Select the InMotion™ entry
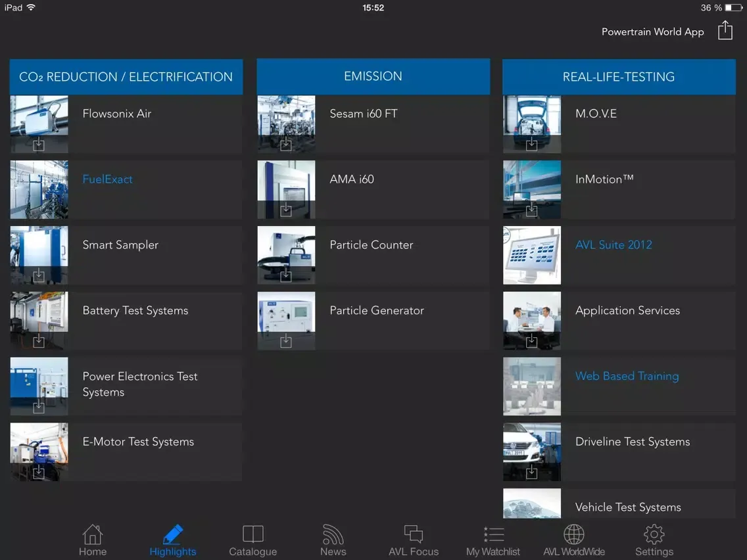 coord(619,189)
